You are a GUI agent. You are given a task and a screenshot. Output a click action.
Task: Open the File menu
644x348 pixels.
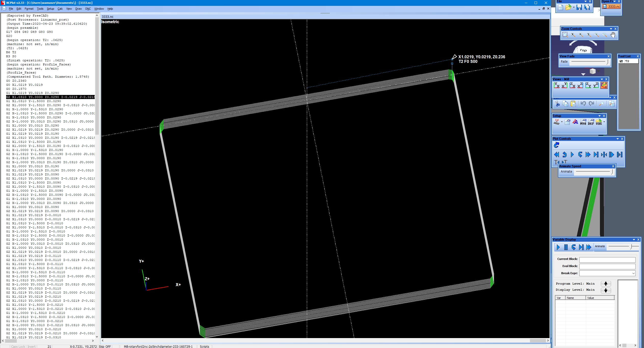(x=11, y=9)
